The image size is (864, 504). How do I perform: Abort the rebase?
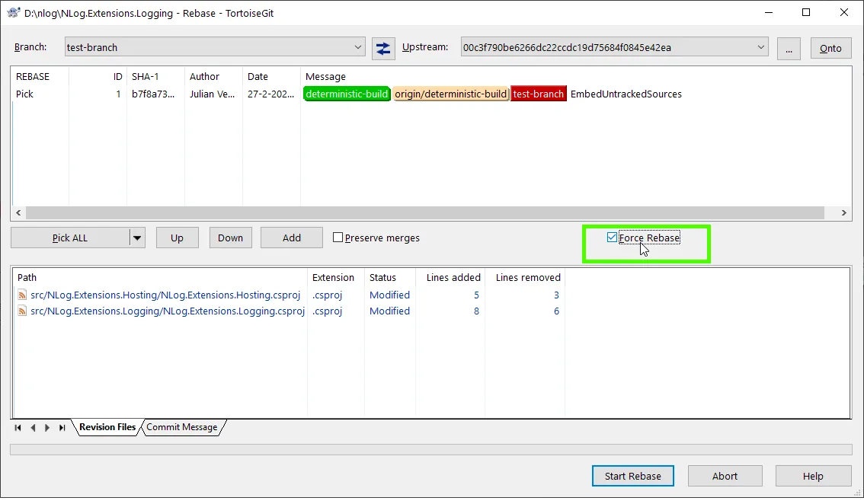click(725, 476)
